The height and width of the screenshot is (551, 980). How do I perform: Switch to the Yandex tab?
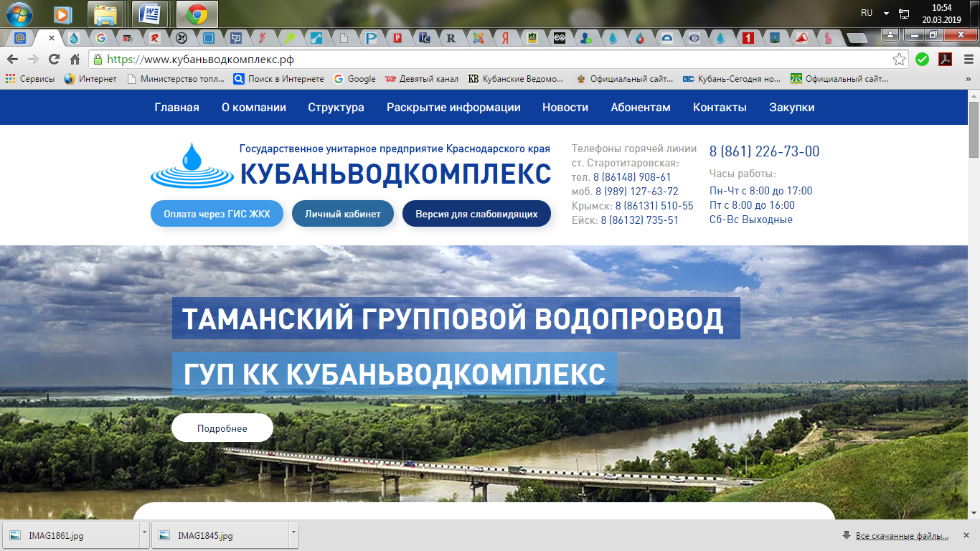506,38
